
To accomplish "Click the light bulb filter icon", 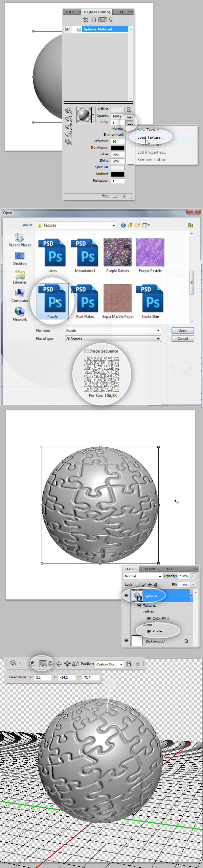I will click(x=111, y=20).
